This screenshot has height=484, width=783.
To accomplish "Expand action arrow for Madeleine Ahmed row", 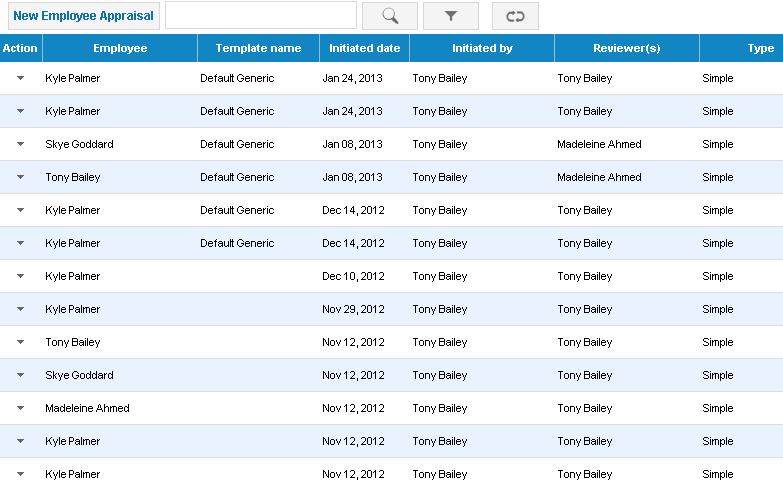I will 20,408.
